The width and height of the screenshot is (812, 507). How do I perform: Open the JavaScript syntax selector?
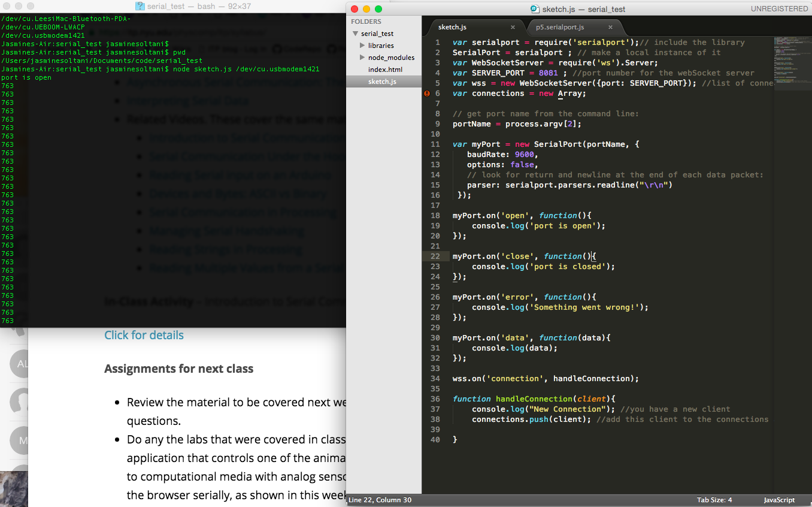[x=778, y=500]
